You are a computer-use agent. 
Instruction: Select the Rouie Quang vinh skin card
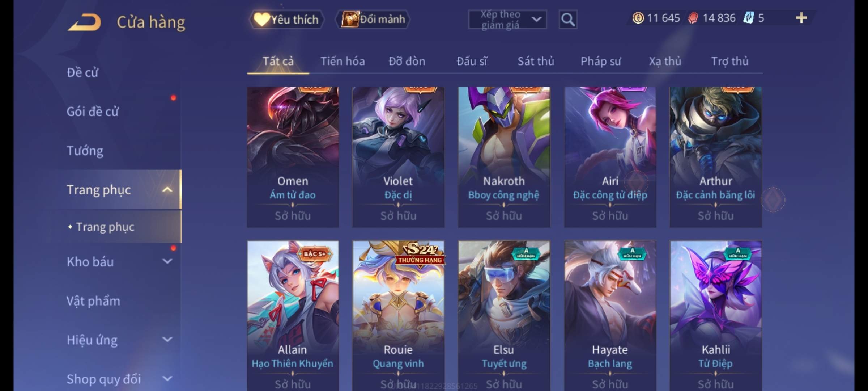click(398, 316)
